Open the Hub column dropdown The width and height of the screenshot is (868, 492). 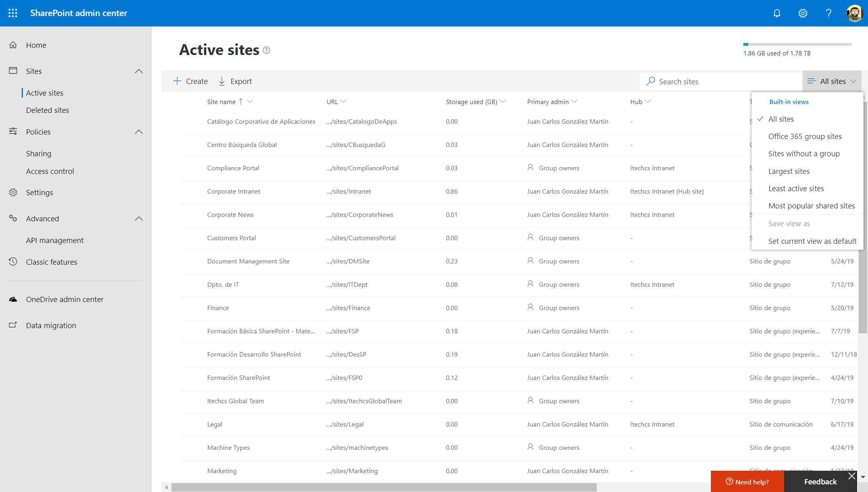(x=649, y=102)
